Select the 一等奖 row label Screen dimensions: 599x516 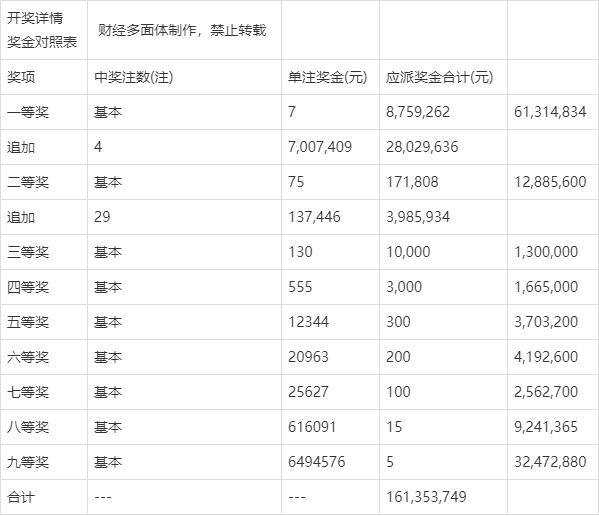point(28,112)
